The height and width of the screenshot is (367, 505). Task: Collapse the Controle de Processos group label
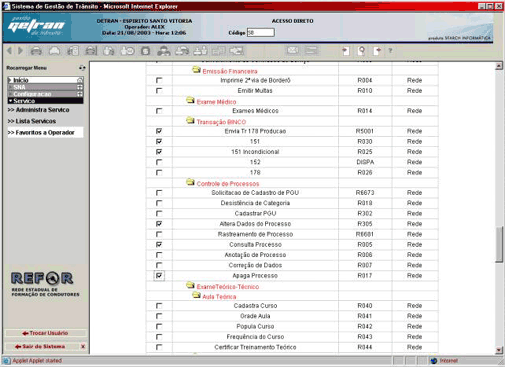tap(228, 184)
